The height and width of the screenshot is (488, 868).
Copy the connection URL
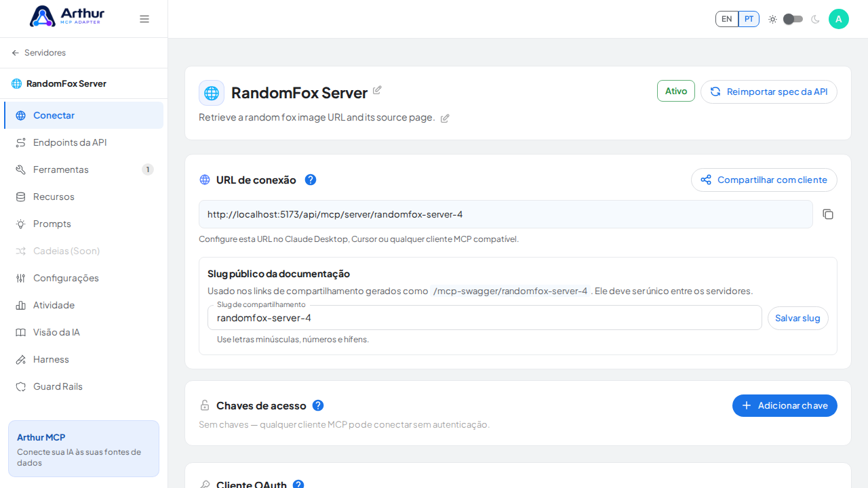[828, 214]
